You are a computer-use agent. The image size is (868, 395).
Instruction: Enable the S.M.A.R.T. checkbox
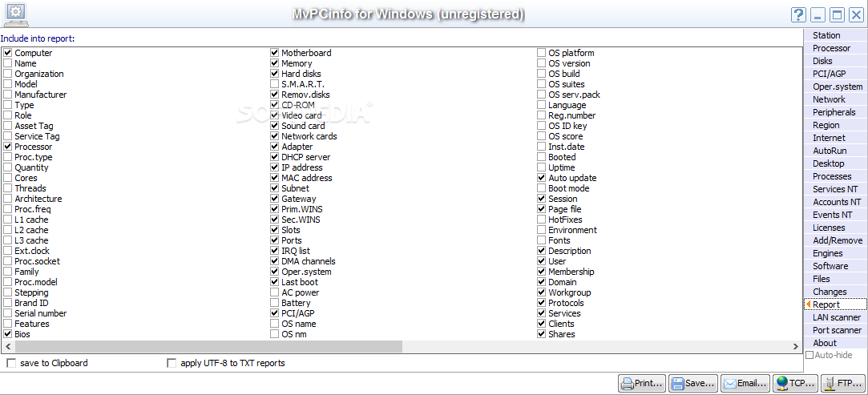pos(275,84)
